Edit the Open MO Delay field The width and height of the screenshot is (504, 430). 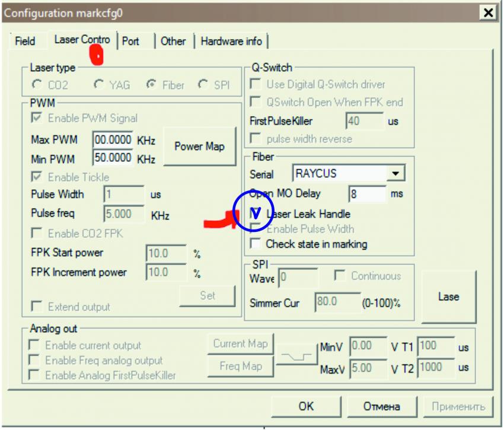(367, 194)
